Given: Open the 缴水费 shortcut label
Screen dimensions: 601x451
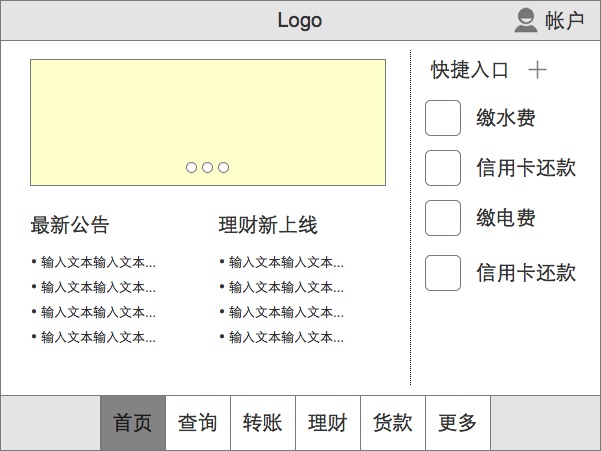Looking at the screenshot, I should (x=506, y=118).
